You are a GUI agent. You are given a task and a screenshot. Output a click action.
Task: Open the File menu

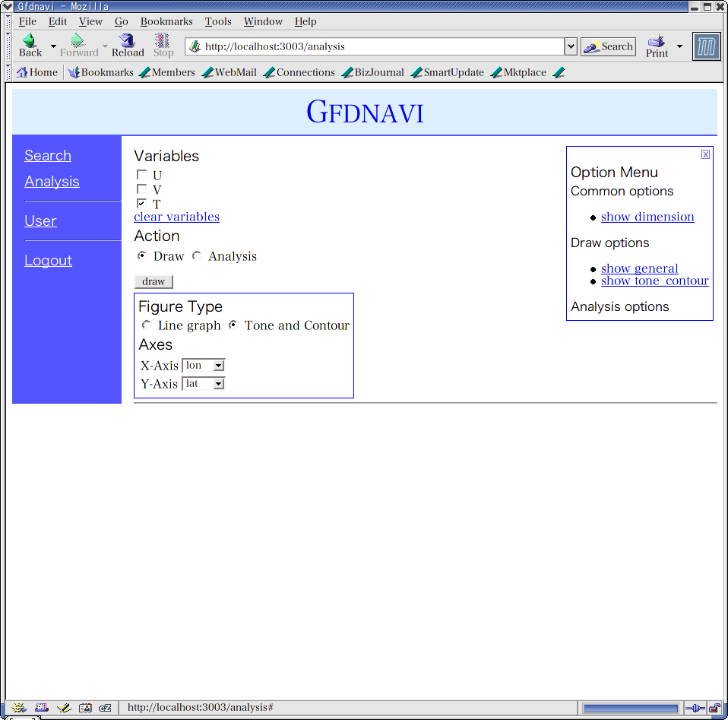[27, 21]
